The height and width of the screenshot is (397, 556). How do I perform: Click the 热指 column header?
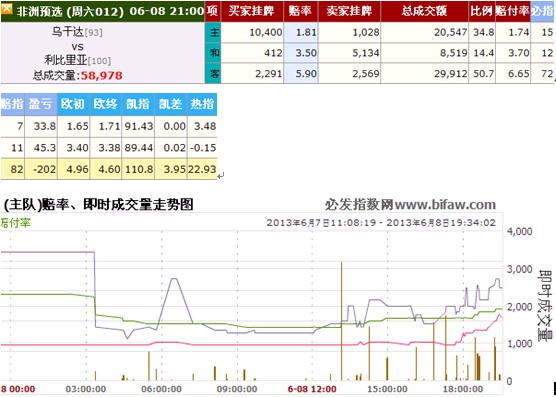[x=202, y=104]
